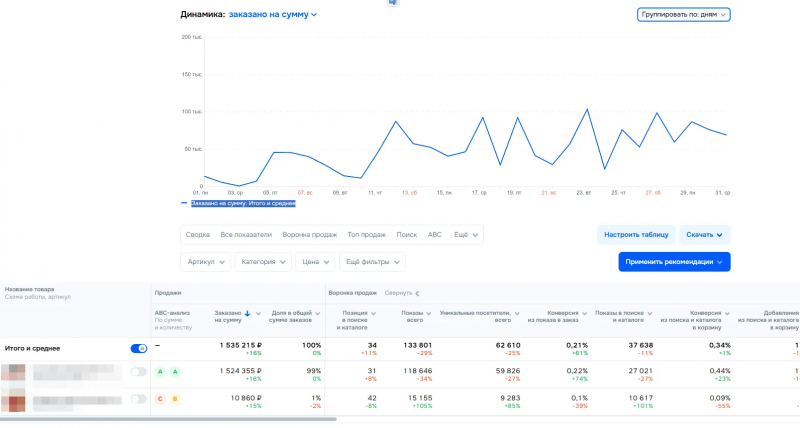Open Группировать по: дням dropdown

tap(683, 15)
